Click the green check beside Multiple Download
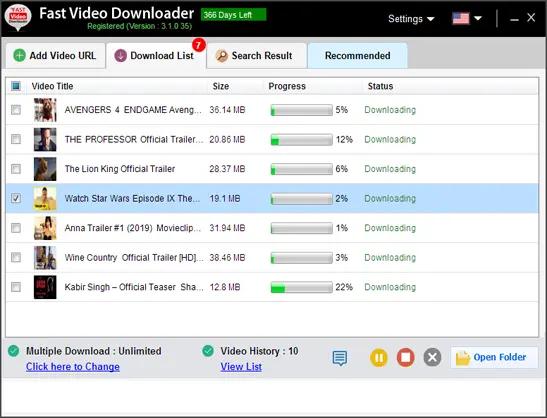Image resolution: width=547 pixels, height=418 pixels. [x=14, y=351]
